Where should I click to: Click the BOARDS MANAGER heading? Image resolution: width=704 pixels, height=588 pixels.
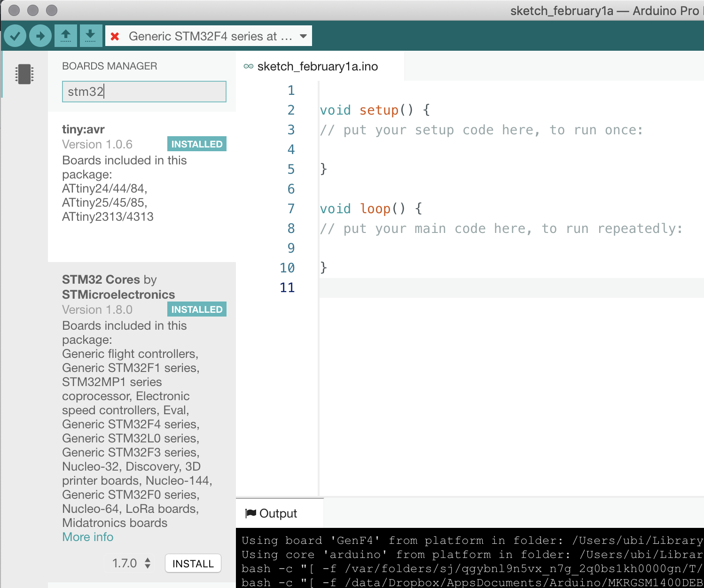[110, 66]
